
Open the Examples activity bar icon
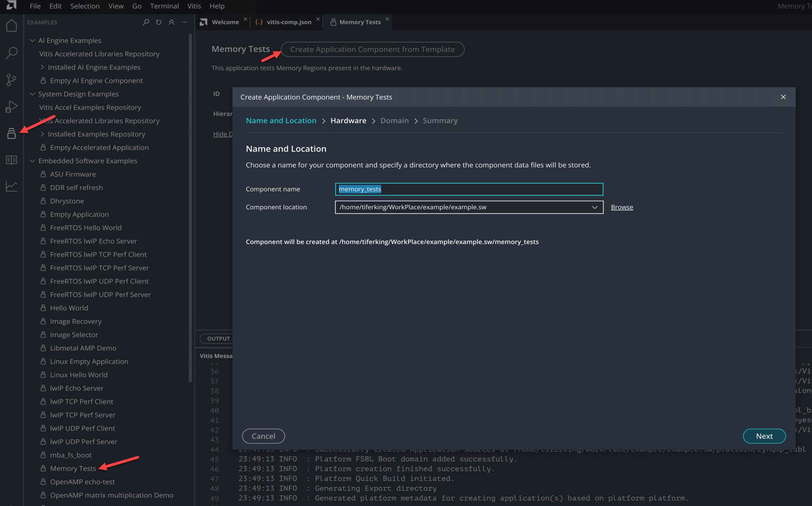11,133
